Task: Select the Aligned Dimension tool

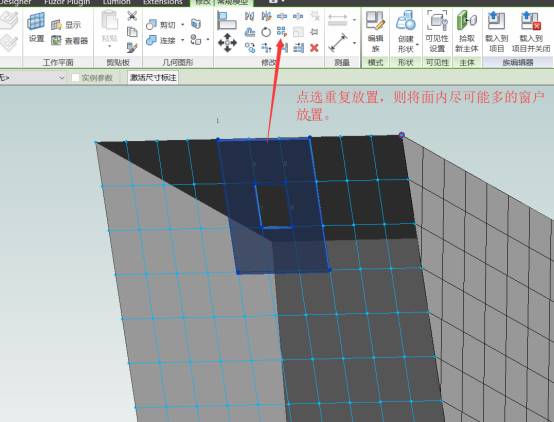Action: (338, 43)
